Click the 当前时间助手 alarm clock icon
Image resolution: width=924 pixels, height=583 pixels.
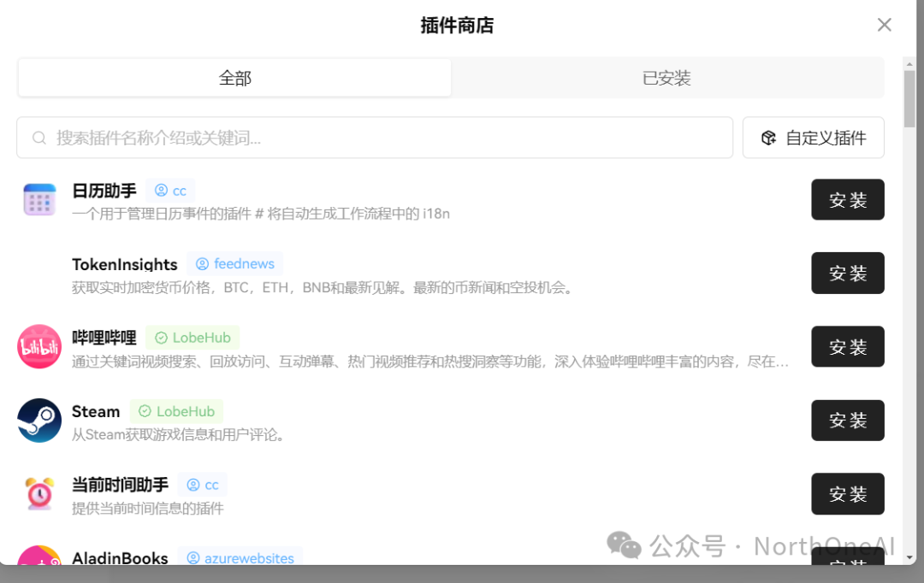[x=39, y=493]
